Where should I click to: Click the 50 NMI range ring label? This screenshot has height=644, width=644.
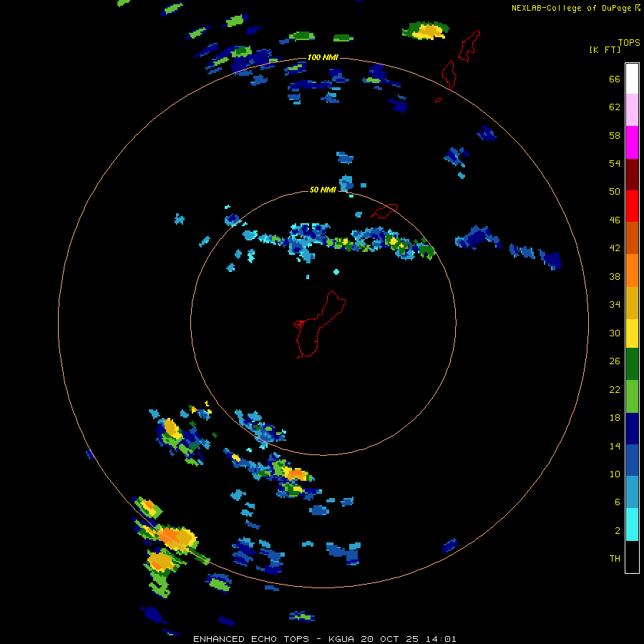323,190
